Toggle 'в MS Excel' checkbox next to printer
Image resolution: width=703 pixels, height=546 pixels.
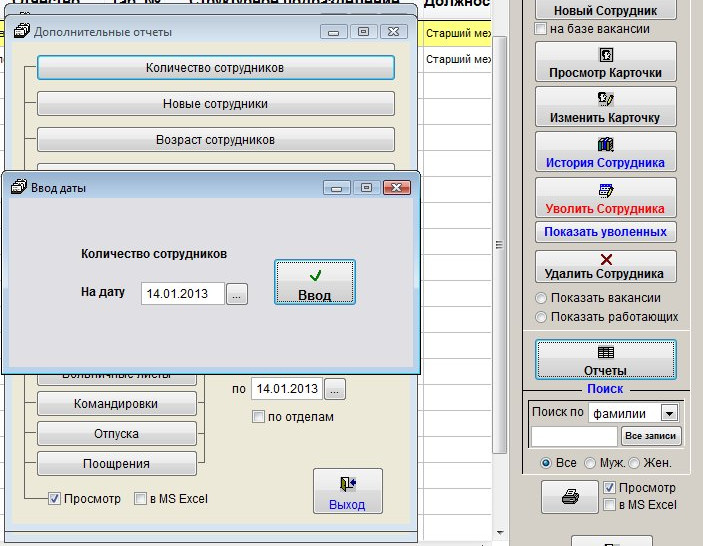tap(609, 505)
